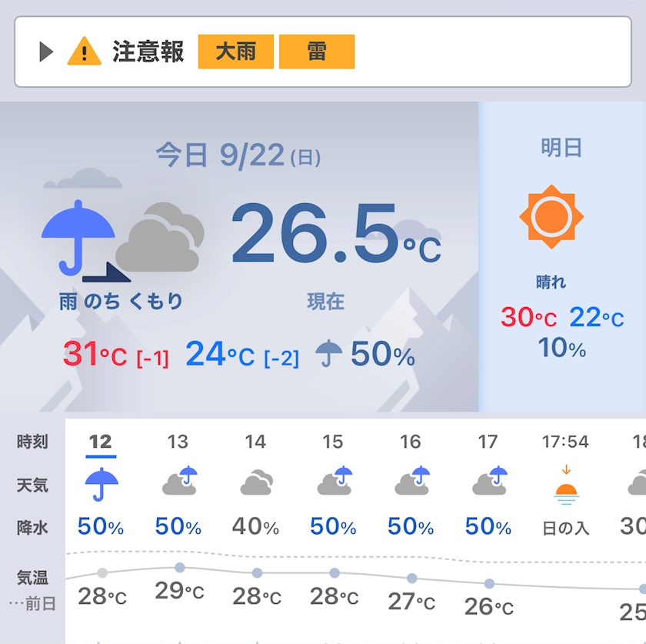Image resolution: width=646 pixels, height=644 pixels.
Task: Click today's umbrella and cloud weather icon
Action: 123,240
